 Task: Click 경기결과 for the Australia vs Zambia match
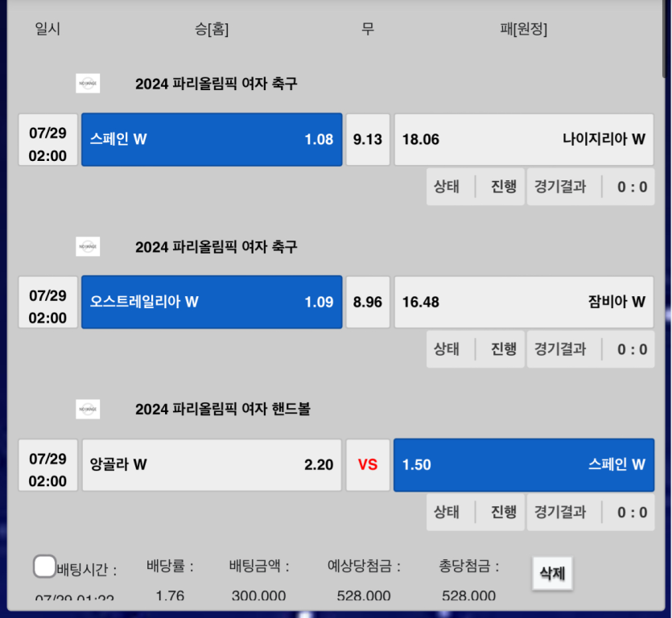tap(560, 349)
